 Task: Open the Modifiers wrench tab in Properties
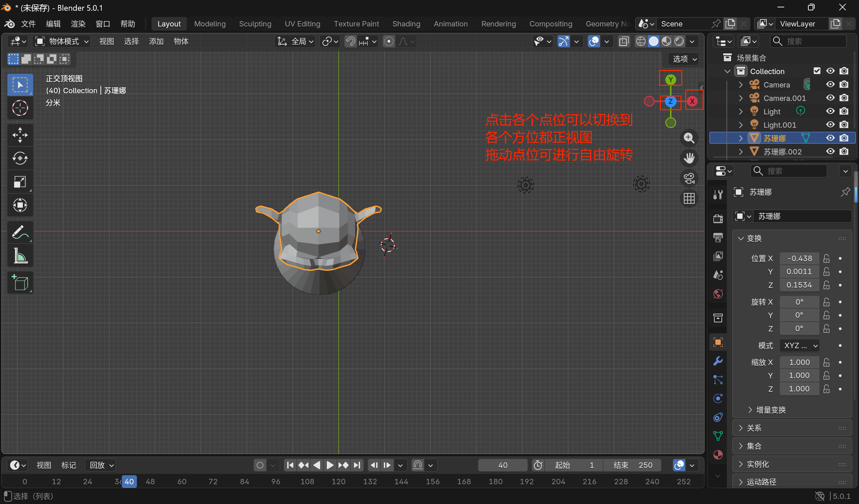coord(718,361)
